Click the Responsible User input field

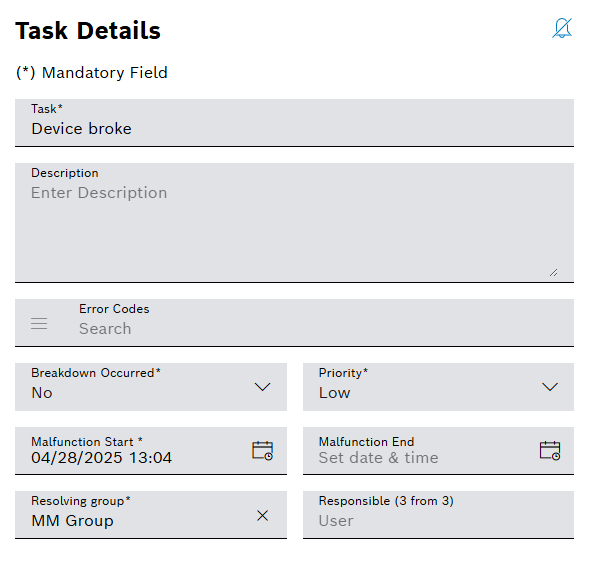438,515
